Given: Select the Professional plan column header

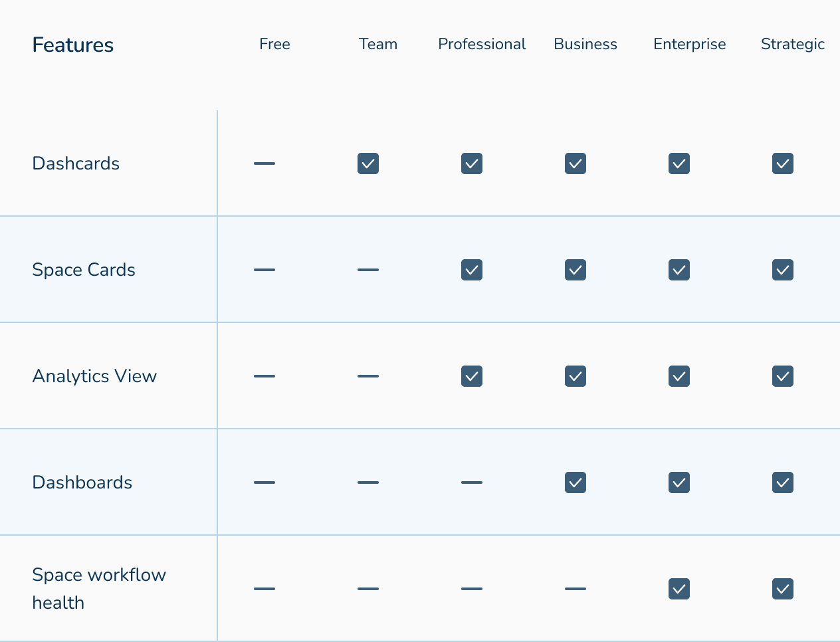Looking at the screenshot, I should [x=482, y=45].
